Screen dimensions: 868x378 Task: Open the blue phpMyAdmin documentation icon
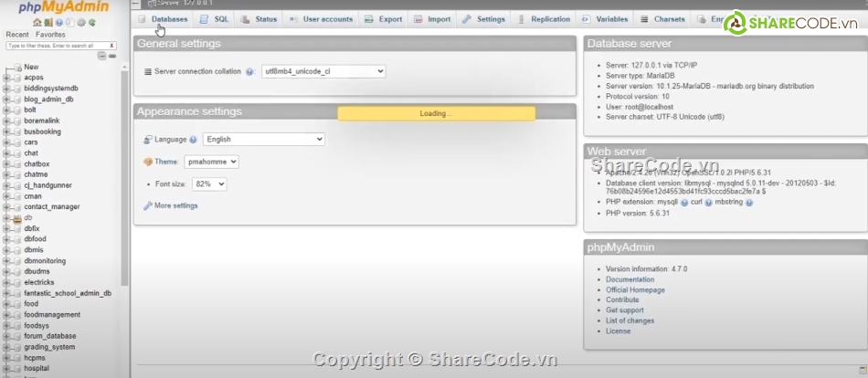59,23
